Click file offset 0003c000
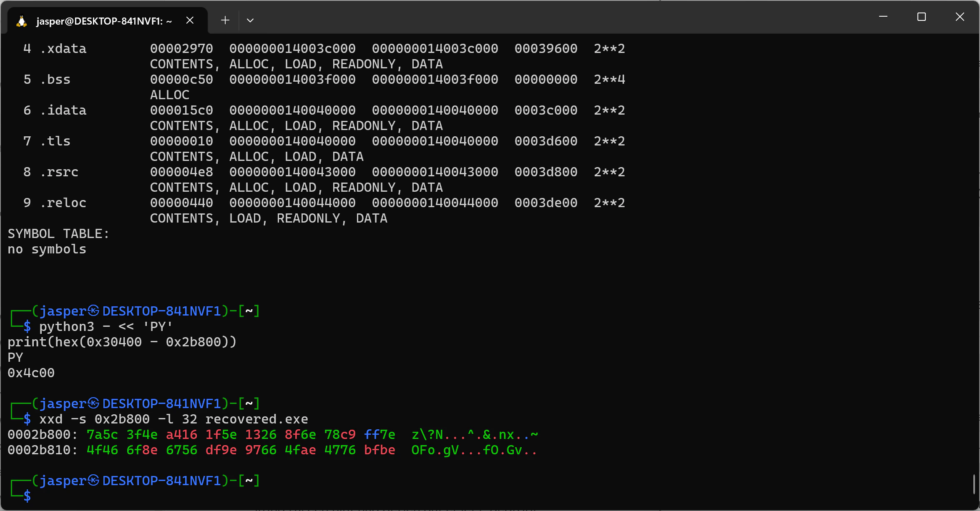The height and width of the screenshot is (511, 980). pyautogui.click(x=546, y=110)
